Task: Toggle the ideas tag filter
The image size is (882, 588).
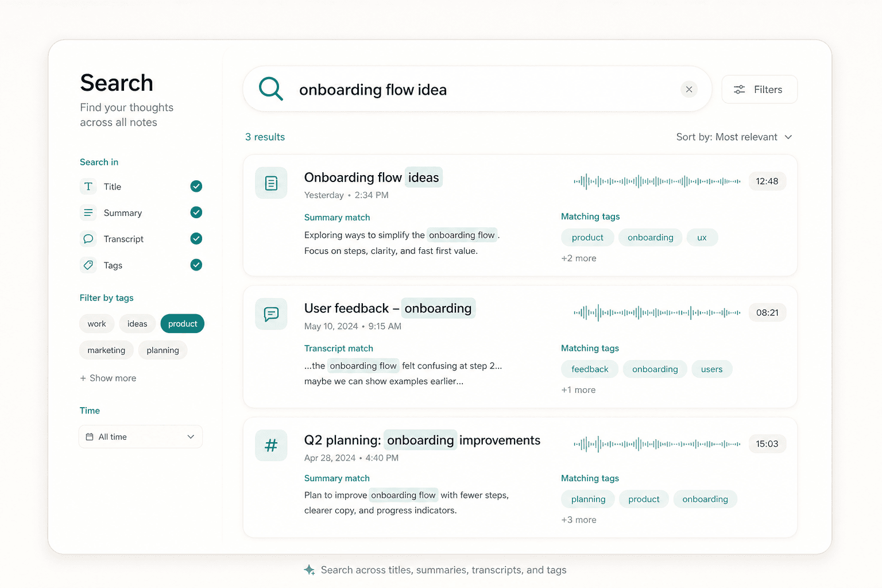Action: point(137,324)
